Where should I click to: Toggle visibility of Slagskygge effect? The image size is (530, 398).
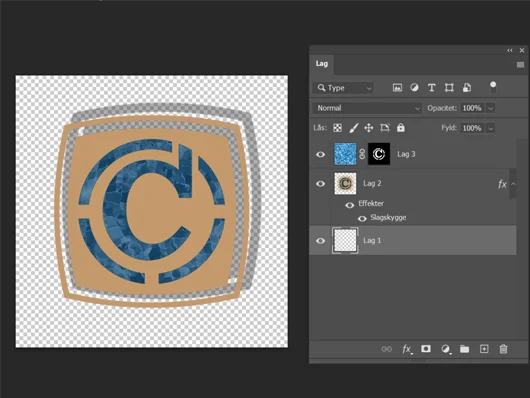point(362,218)
